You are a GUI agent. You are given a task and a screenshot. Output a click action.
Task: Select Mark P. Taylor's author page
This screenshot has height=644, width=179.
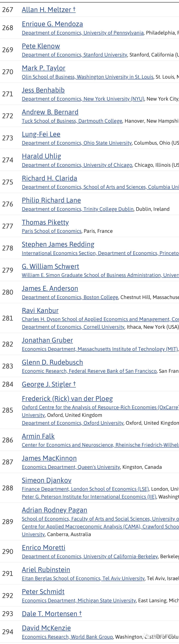[43, 68]
